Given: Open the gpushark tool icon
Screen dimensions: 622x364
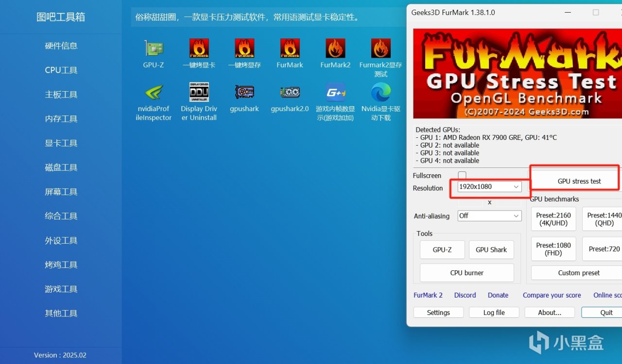Looking at the screenshot, I should point(244,92).
